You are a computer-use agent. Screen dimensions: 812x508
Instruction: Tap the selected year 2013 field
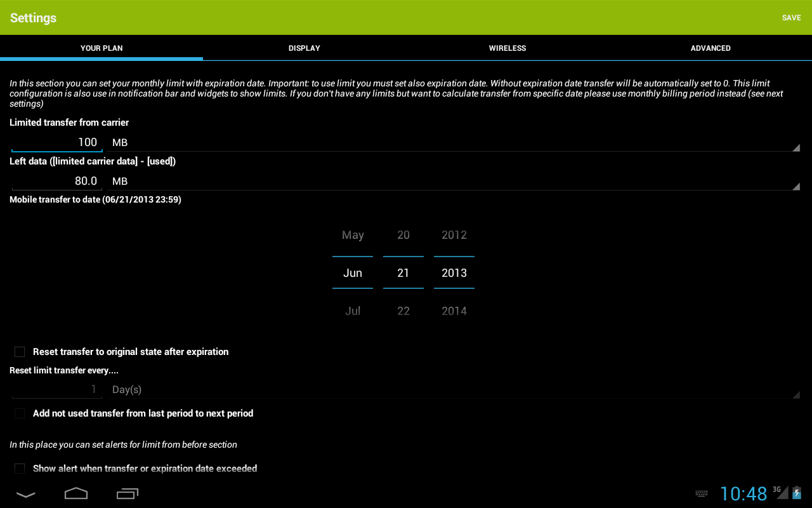[x=454, y=273]
